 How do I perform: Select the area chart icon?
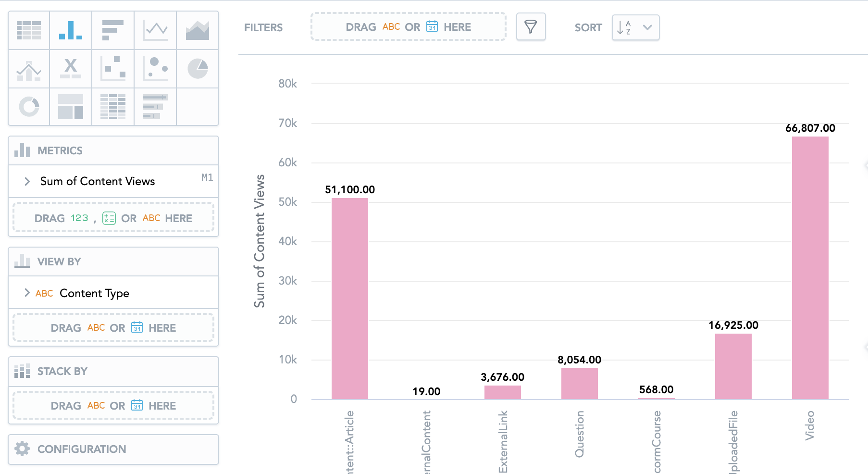(x=198, y=30)
